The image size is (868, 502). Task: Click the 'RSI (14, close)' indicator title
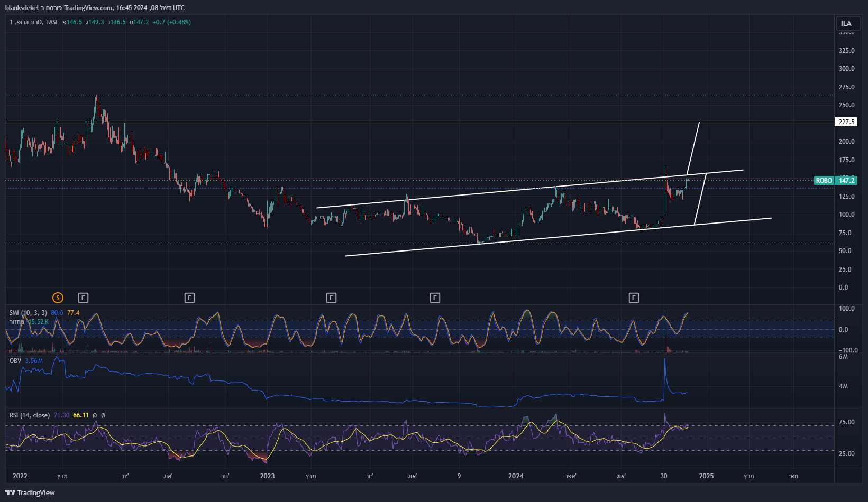click(x=30, y=415)
